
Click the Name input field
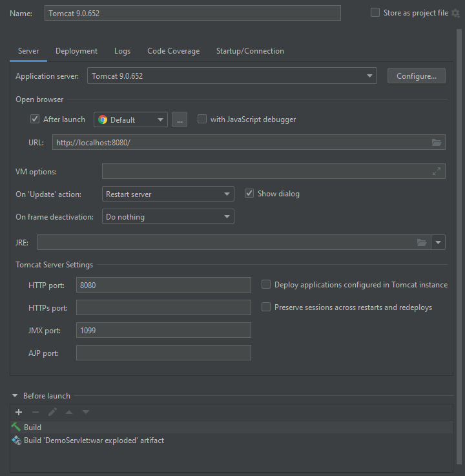click(192, 13)
